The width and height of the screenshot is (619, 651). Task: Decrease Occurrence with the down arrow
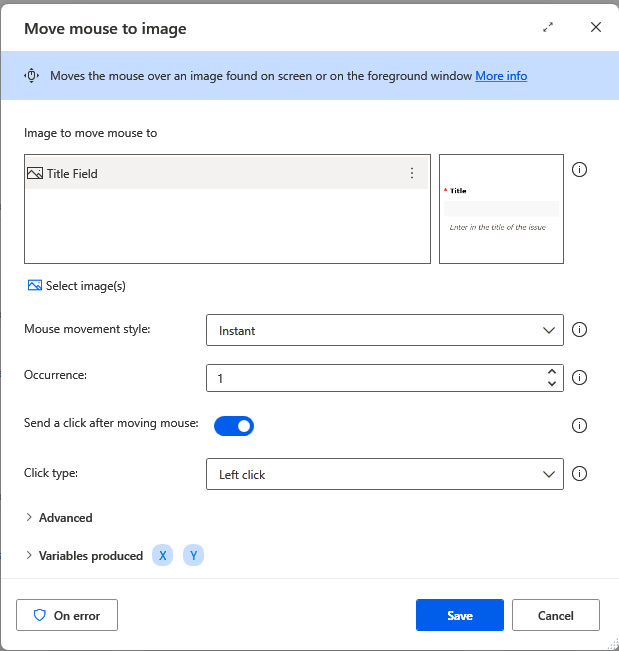coord(552,384)
